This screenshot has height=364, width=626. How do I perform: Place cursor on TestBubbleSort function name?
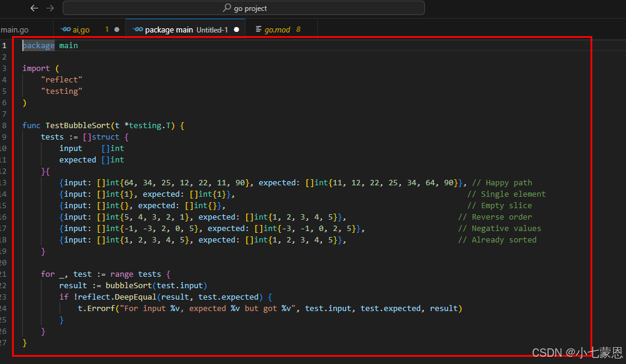(x=78, y=126)
